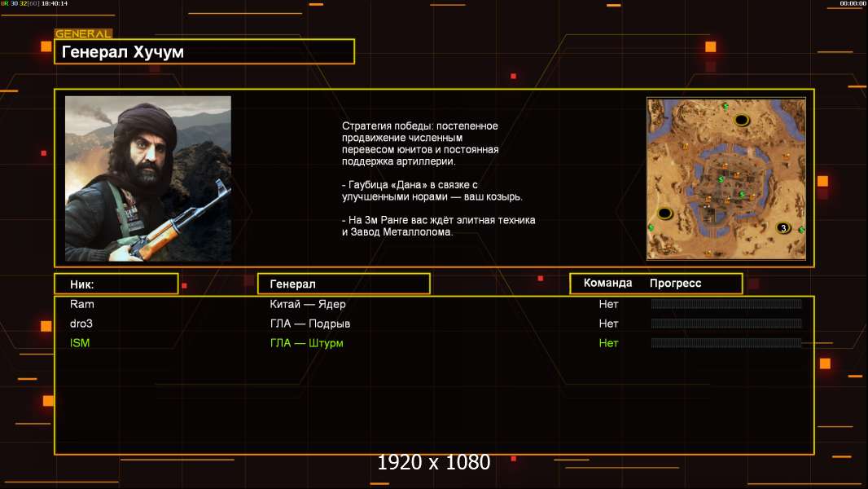Click the yellow GENERAL label

83,33
